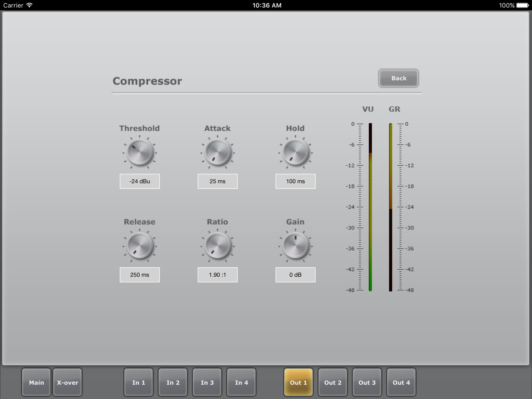Tap the 250 ms release value field
Image resolution: width=532 pixels, height=399 pixels.
140,275
